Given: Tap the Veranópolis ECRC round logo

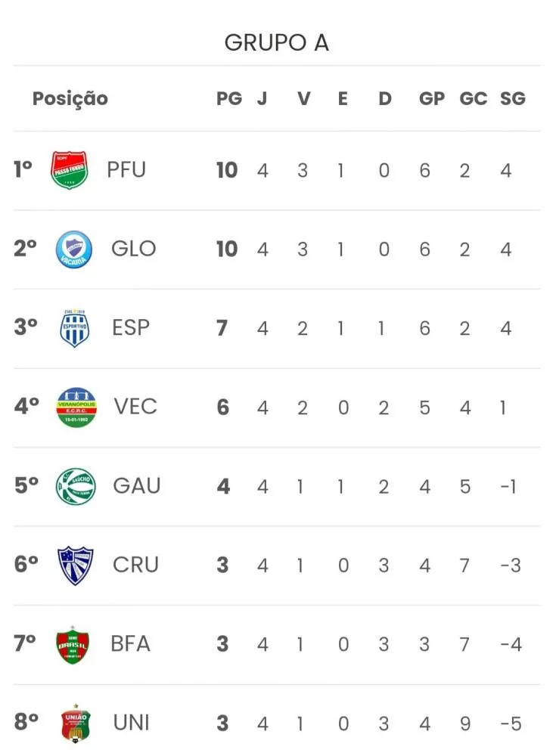Looking at the screenshot, I should click(x=76, y=407).
